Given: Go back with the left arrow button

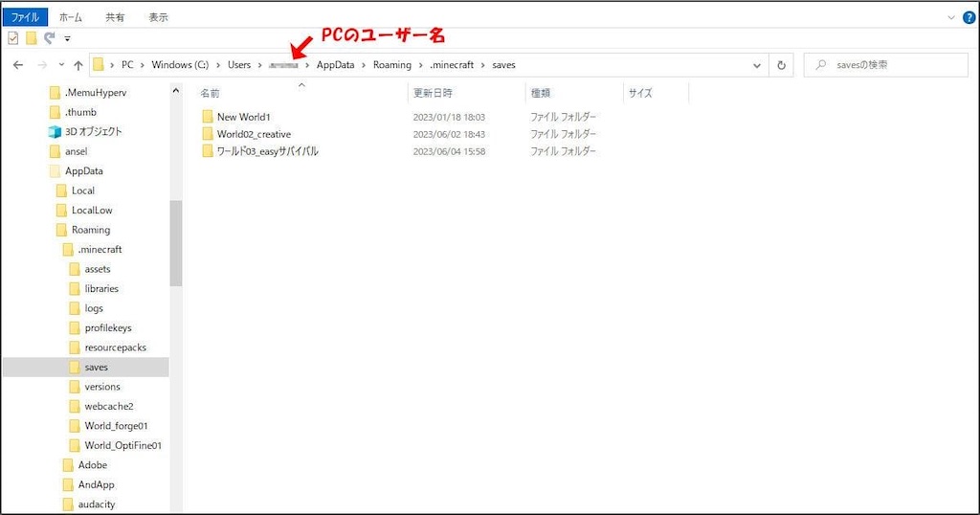Looking at the screenshot, I should (x=18, y=65).
